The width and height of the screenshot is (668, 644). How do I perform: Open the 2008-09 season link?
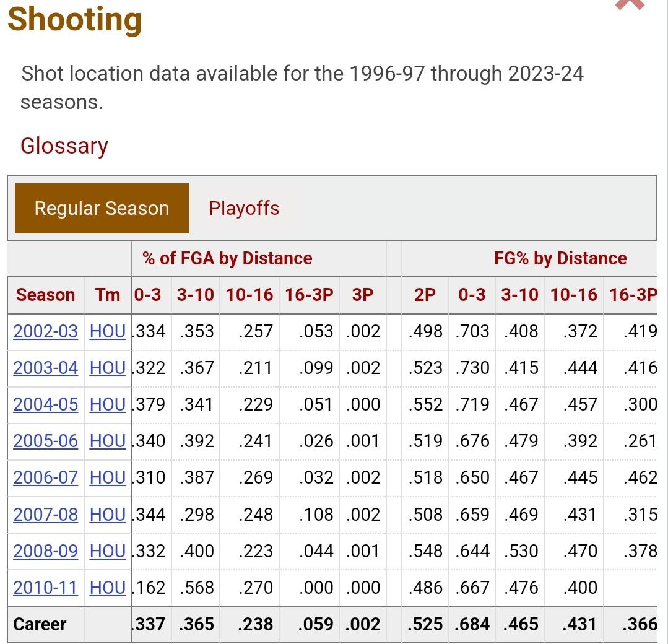(46, 551)
